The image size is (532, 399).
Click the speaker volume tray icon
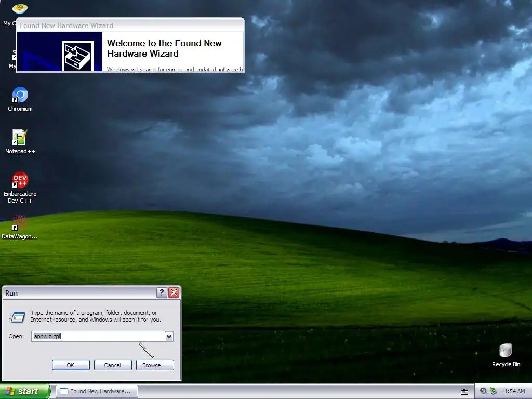tap(483, 391)
